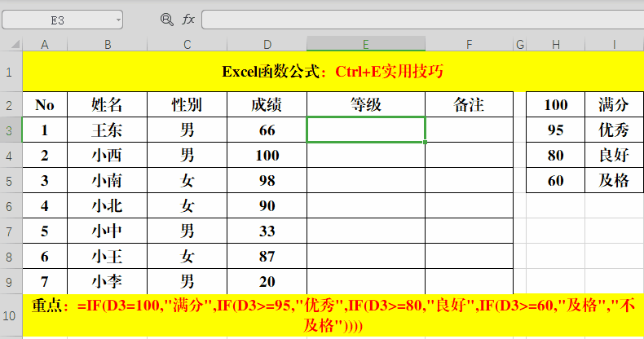Click the score cell '66'
The height and width of the screenshot is (339, 644).
coord(267,130)
